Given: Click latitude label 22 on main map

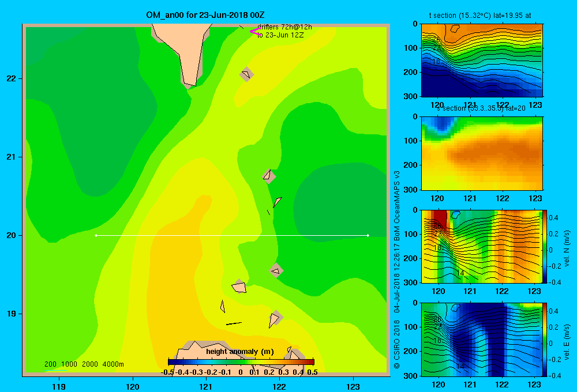Looking at the screenshot, I should pyautogui.click(x=12, y=79).
